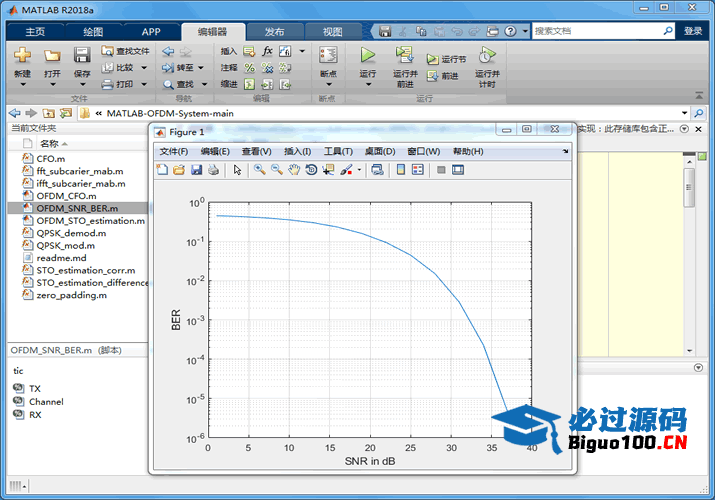Image resolution: width=715 pixels, height=500 pixels.
Task: Open Figure 1 File menu 文件(F)
Action: pos(174,151)
